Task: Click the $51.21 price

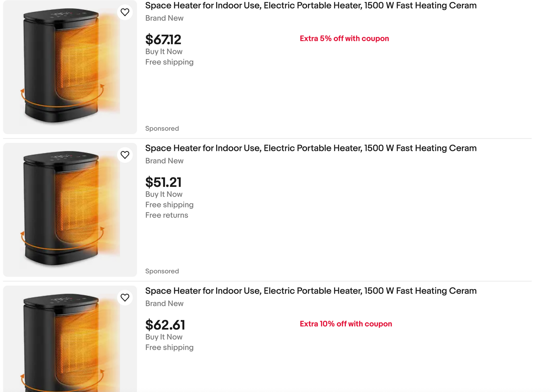Action: coord(163,182)
